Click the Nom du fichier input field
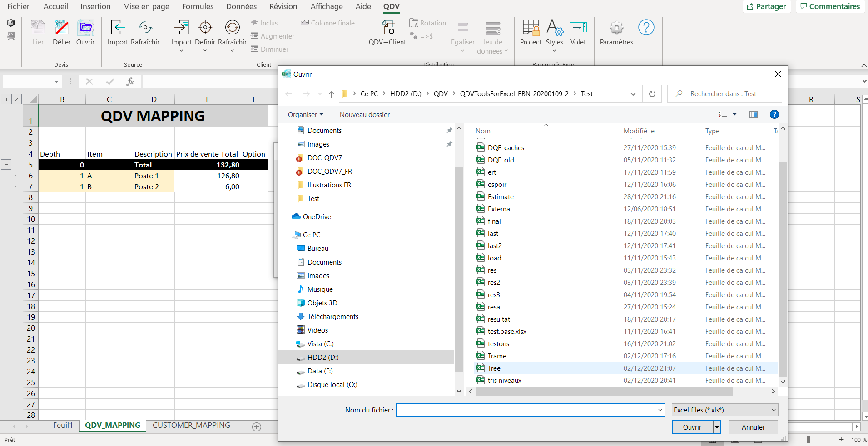 [x=526, y=410]
